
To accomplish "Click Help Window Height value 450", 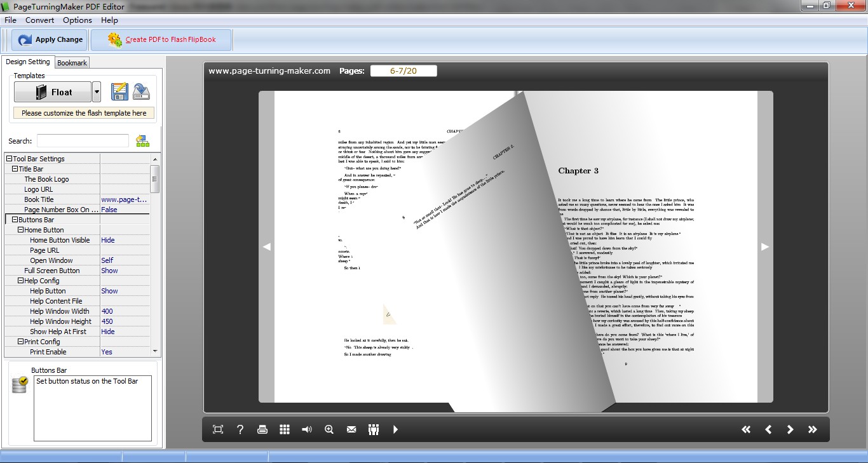I will point(125,321).
